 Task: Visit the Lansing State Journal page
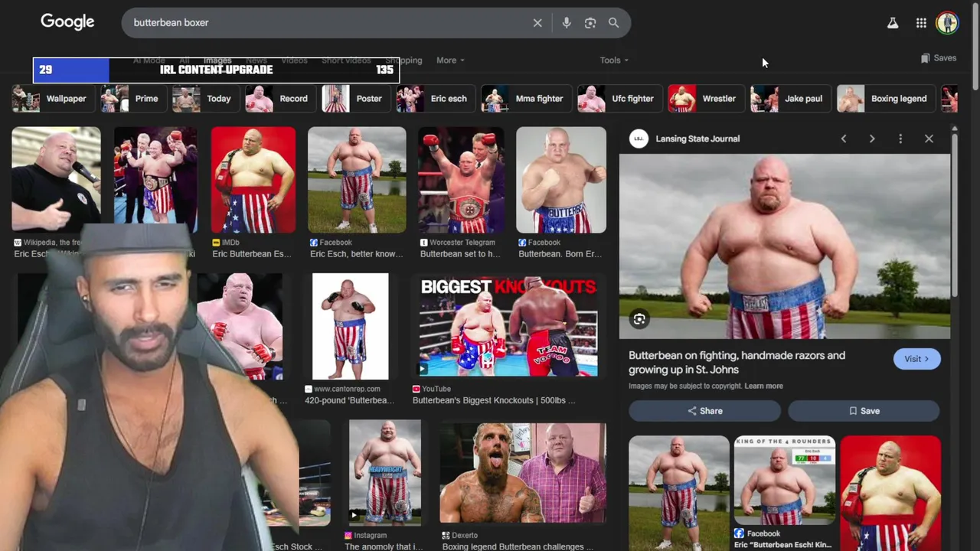[916, 359]
